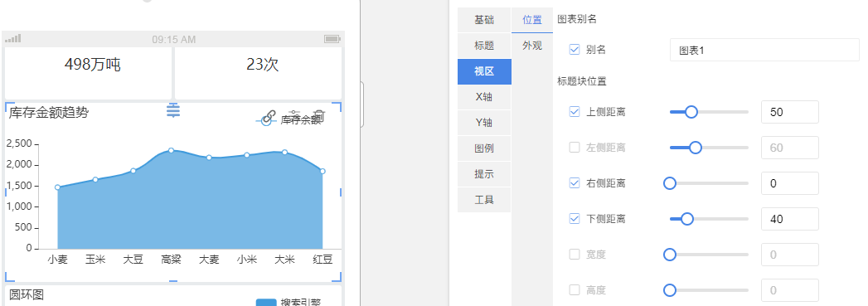This screenshot has height=306, width=868.
Task: Click the 上侧距离 slider handle
Action: (691, 112)
